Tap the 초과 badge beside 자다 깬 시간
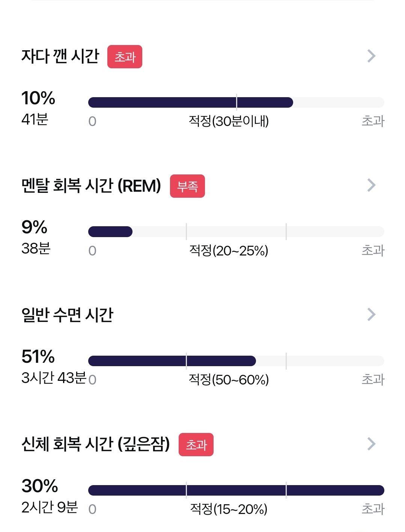The height and width of the screenshot is (532, 405). tap(125, 57)
